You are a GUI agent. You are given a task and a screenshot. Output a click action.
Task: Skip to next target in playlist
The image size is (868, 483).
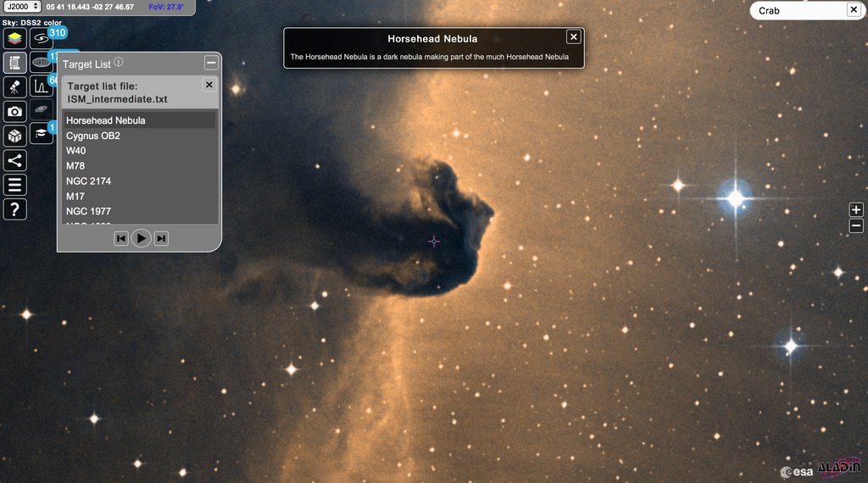161,238
